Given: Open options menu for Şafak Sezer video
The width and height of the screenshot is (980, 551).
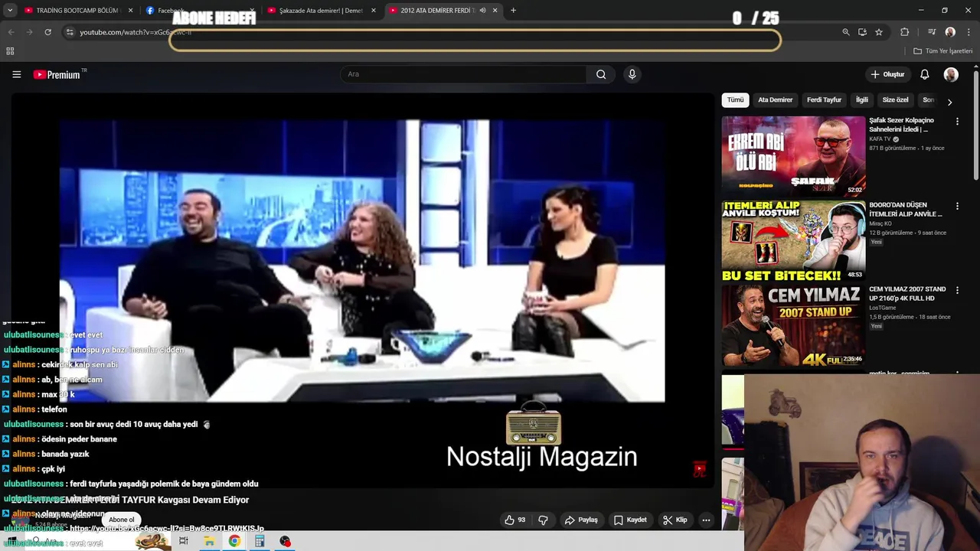Looking at the screenshot, I should pyautogui.click(x=957, y=122).
